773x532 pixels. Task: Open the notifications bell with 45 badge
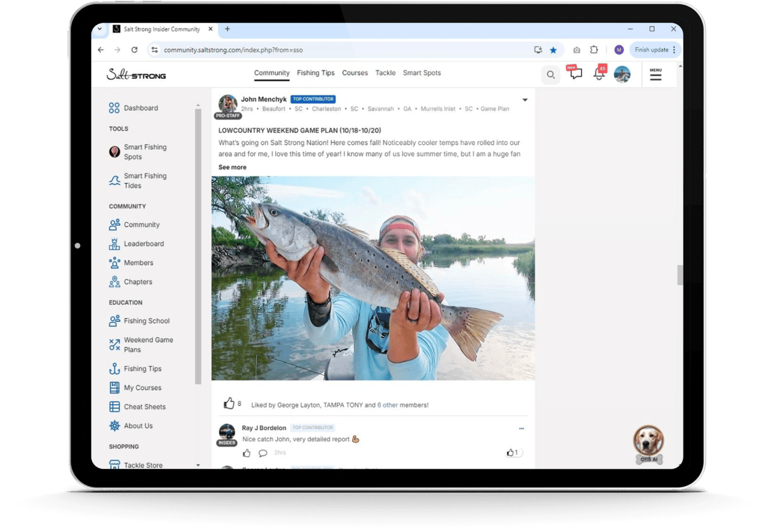(598, 74)
